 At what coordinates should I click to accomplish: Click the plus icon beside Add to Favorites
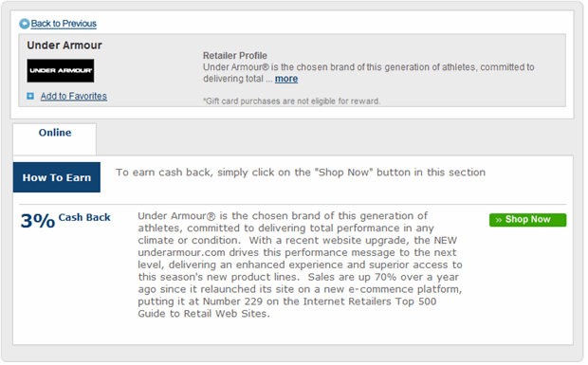pyautogui.click(x=30, y=97)
